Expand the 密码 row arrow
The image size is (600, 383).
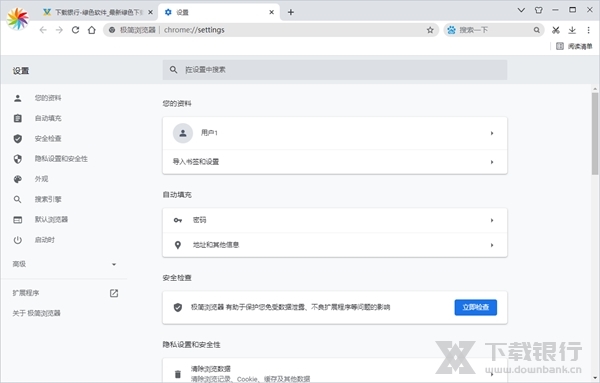tap(492, 220)
